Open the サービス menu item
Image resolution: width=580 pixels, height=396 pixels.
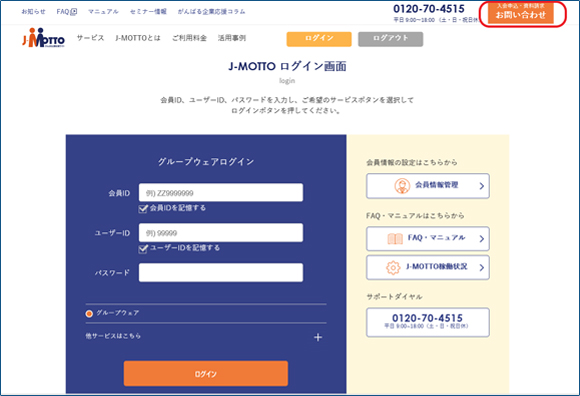coord(90,38)
